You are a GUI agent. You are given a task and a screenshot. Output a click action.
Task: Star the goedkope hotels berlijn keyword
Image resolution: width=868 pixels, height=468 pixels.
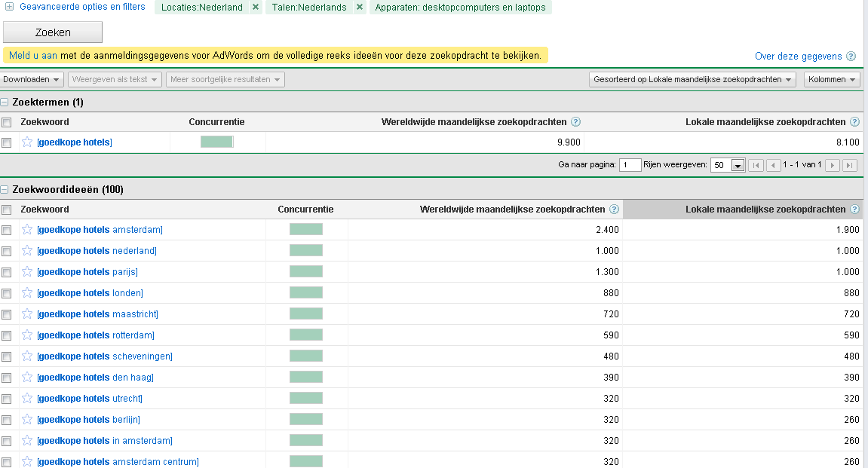(27, 419)
